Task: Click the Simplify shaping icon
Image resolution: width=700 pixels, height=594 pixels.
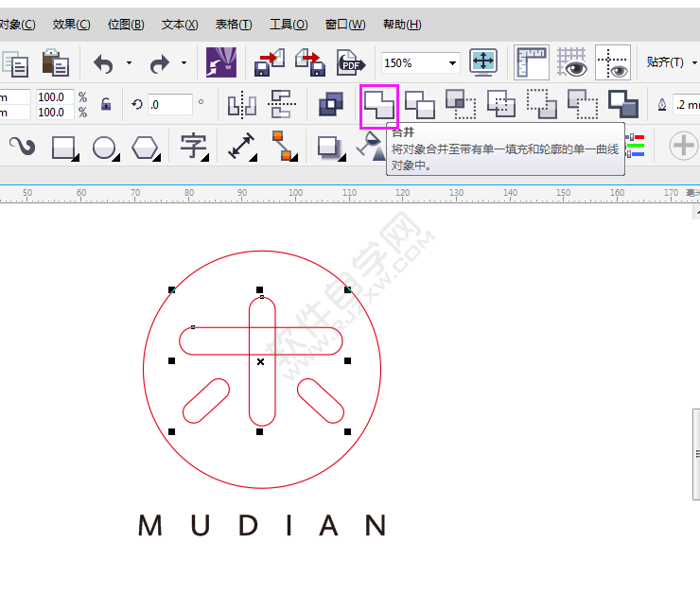Action: tap(501, 104)
